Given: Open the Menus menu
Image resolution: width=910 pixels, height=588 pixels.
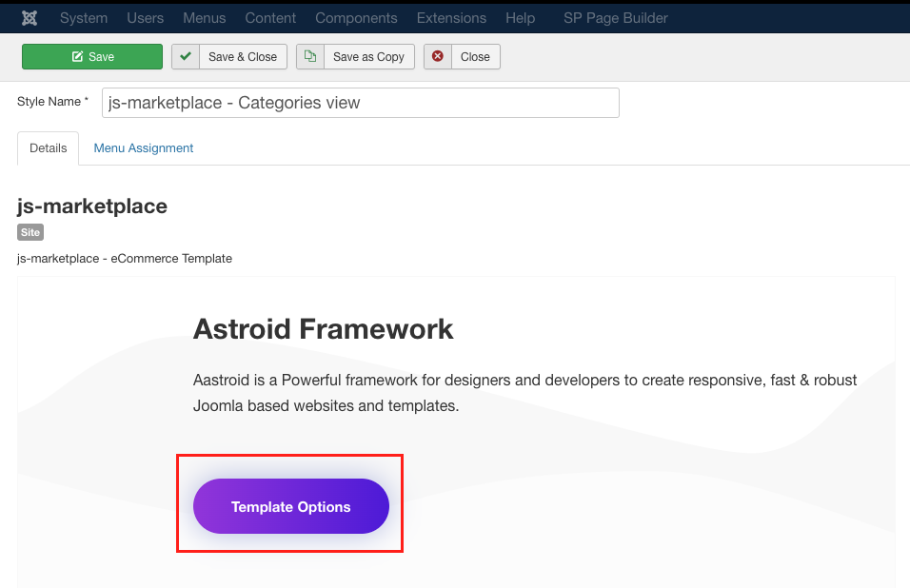Looking at the screenshot, I should [x=205, y=18].
